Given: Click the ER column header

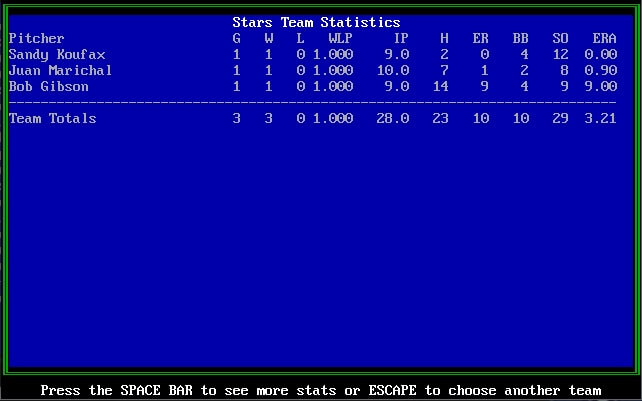Looking at the screenshot, I should [x=481, y=39].
